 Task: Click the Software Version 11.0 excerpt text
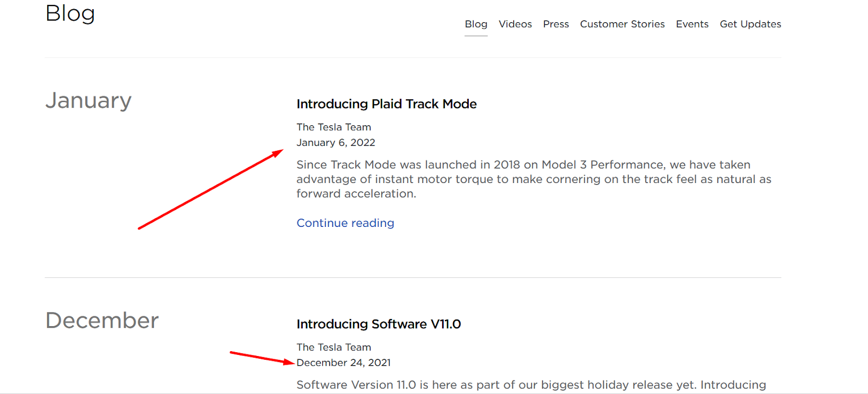coord(531,385)
